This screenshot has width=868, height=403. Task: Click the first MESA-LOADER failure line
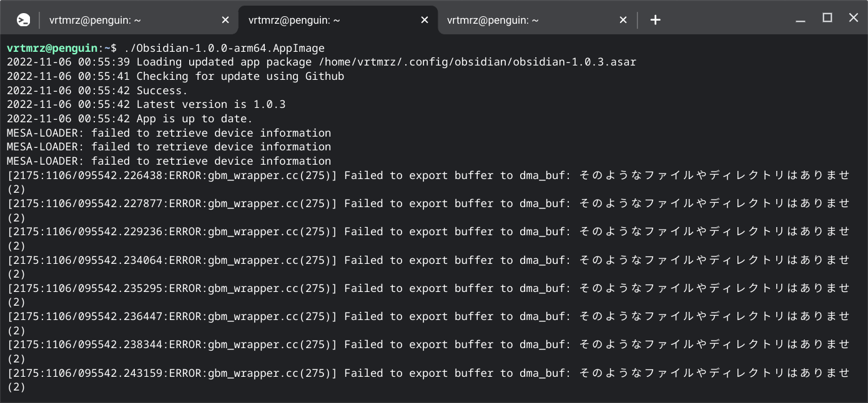pyautogui.click(x=169, y=133)
